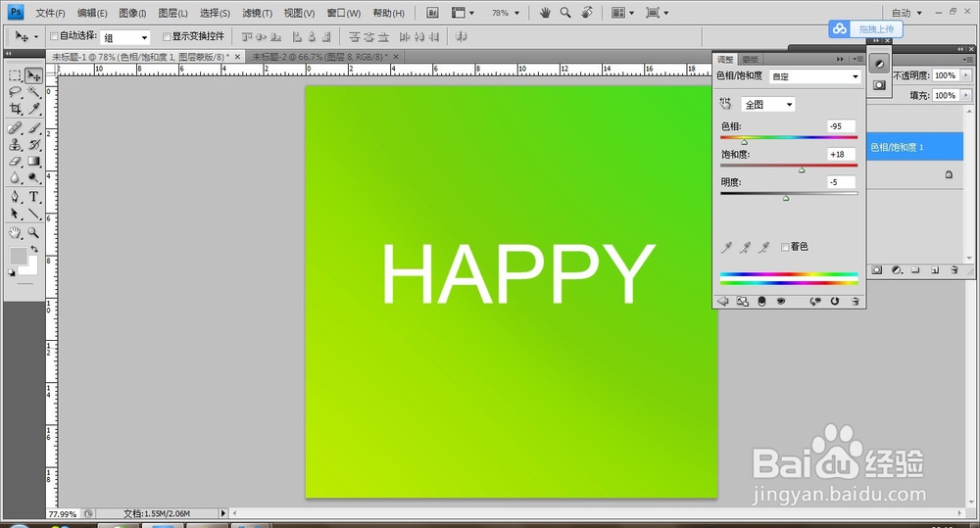Select the 色相/饱和度 1 layer row
This screenshot has height=528, width=980.
[x=915, y=147]
